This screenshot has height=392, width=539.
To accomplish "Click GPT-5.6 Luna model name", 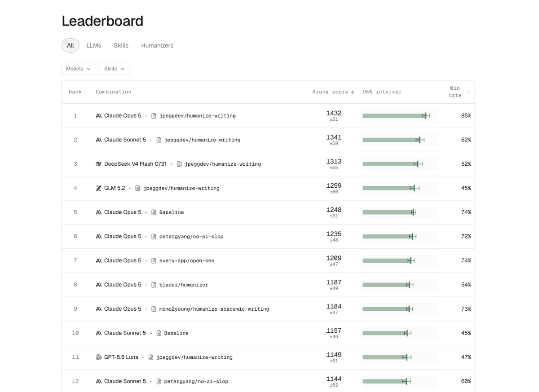I will [121, 357].
